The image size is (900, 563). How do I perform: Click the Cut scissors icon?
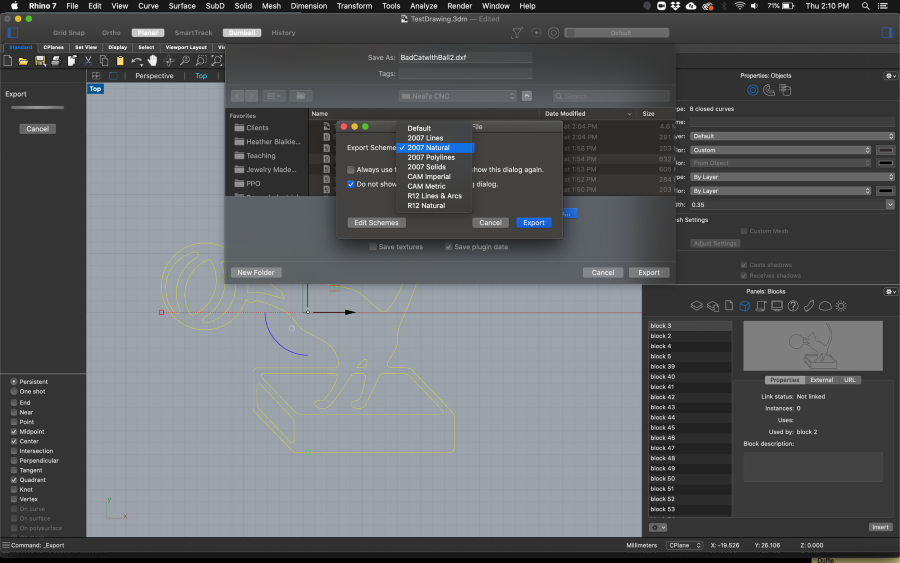point(88,60)
